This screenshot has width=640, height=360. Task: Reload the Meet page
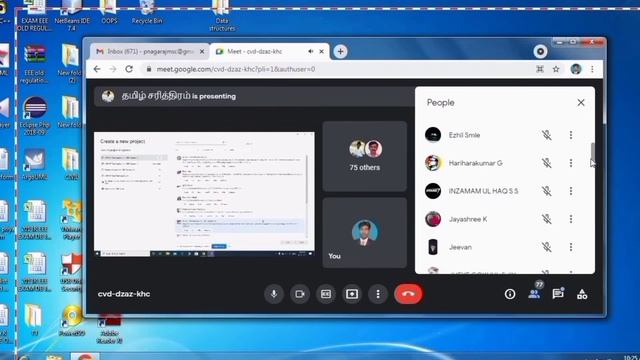tap(129, 69)
